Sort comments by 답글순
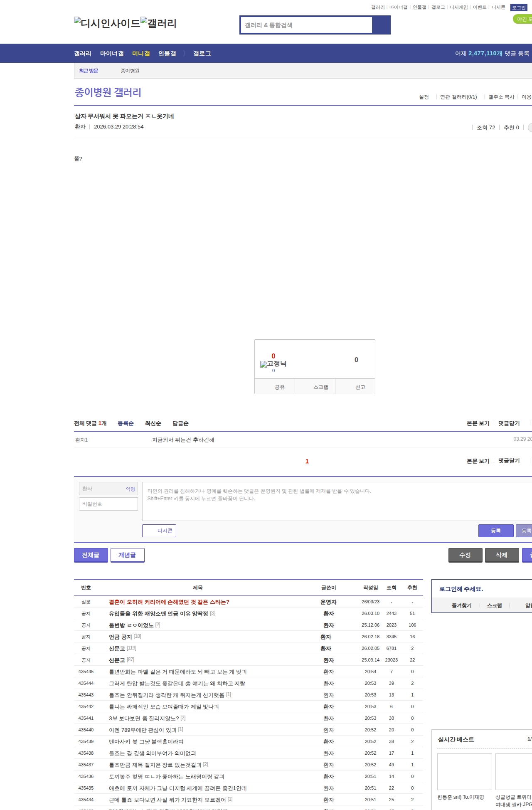 [x=180, y=423]
